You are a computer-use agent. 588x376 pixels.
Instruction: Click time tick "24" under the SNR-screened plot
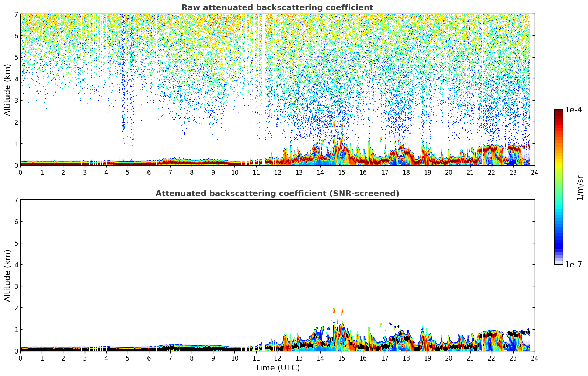coord(535,358)
